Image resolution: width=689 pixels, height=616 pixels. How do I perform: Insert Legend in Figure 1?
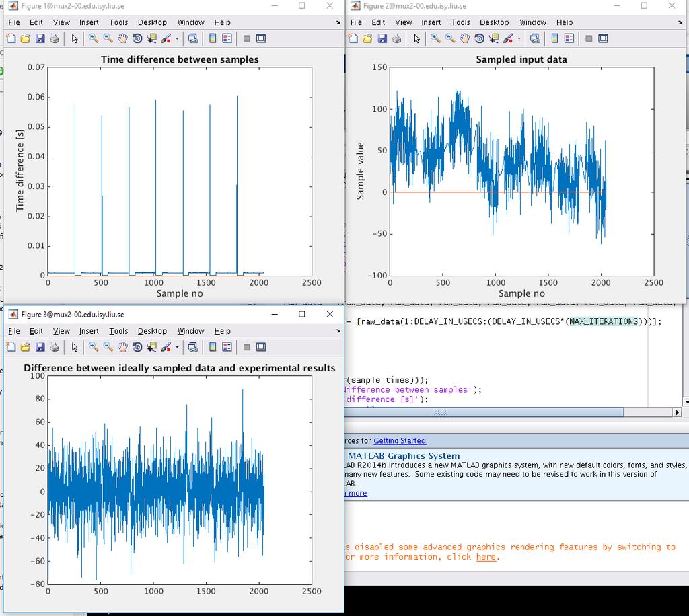tap(227, 38)
